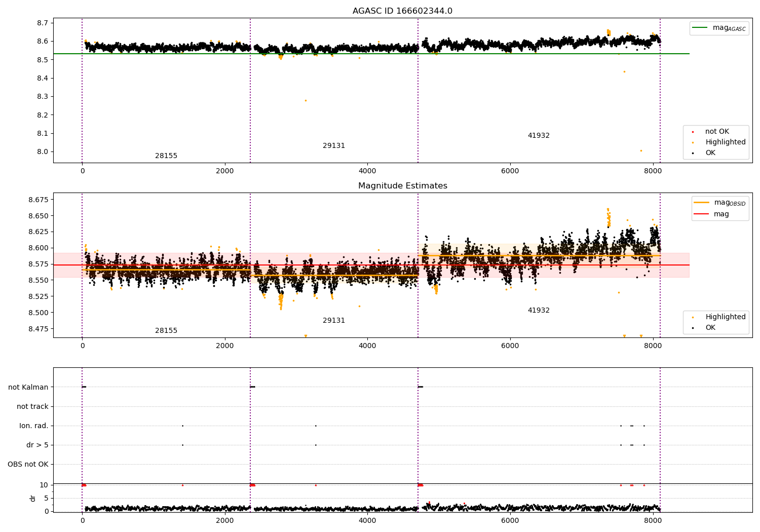The image size is (760, 532).
Task: Select the mag OBSID legend entry
Action: 720,203
